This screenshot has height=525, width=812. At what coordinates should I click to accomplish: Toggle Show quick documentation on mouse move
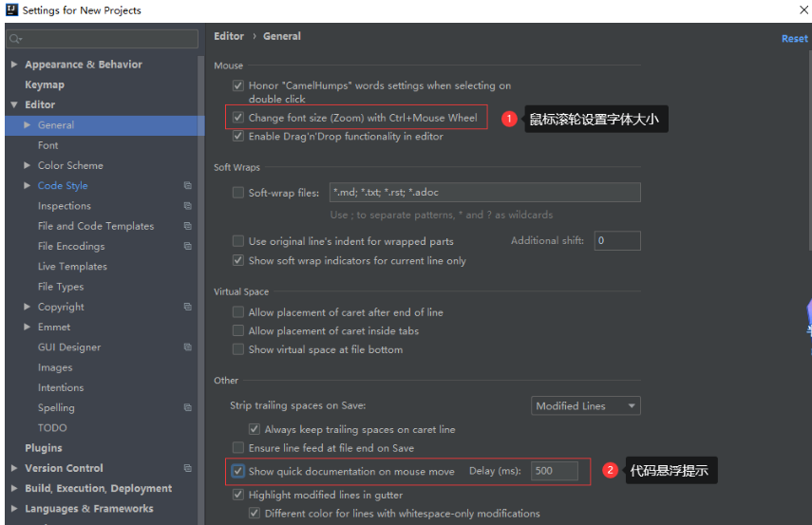point(238,471)
